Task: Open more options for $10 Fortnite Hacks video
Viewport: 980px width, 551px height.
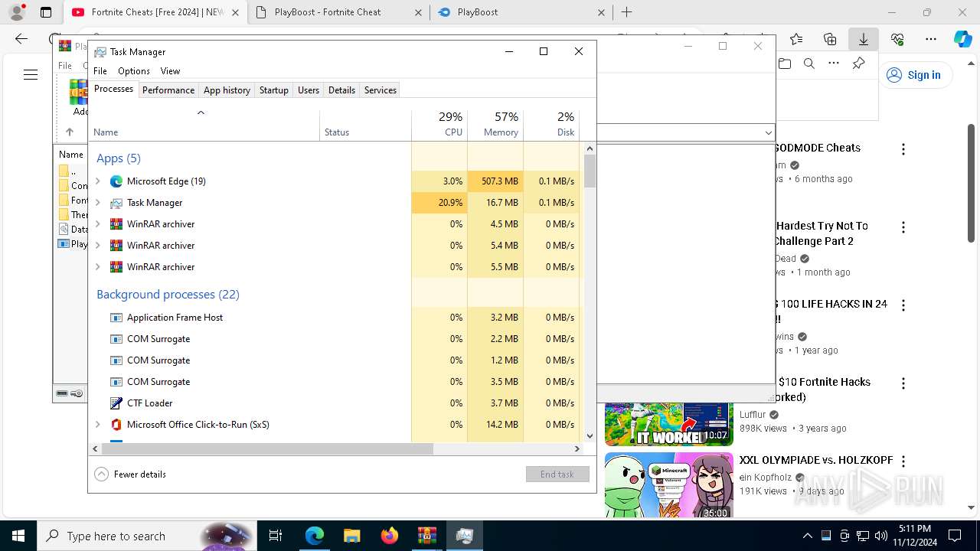Action: click(x=903, y=383)
